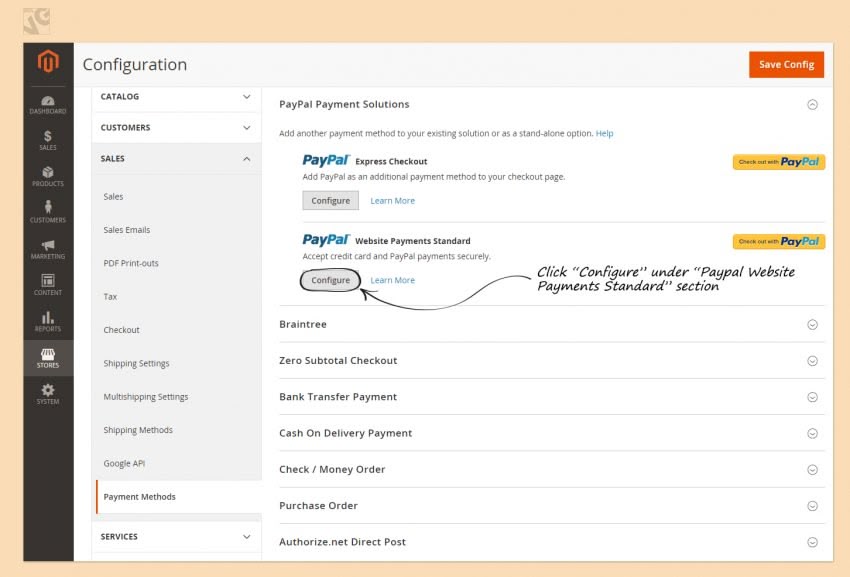Expand the Bank Transfer Payment section
850x577 pixels.
point(812,397)
